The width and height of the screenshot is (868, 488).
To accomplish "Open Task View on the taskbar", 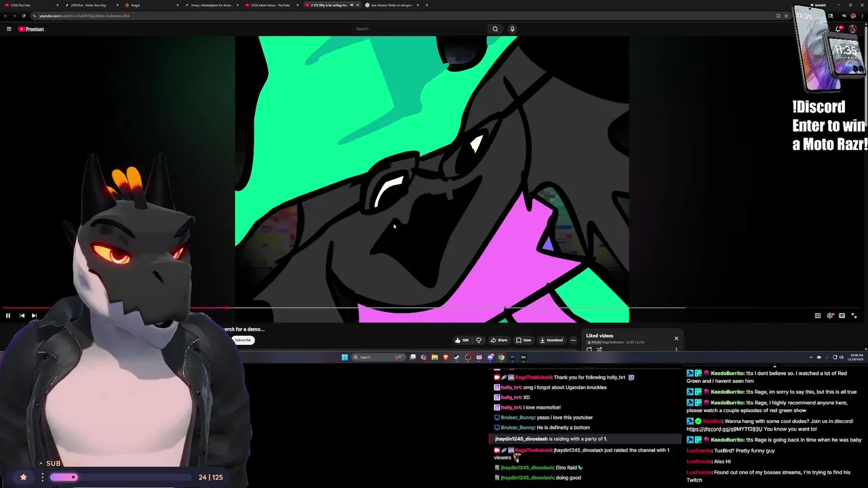I will (413, 357).
